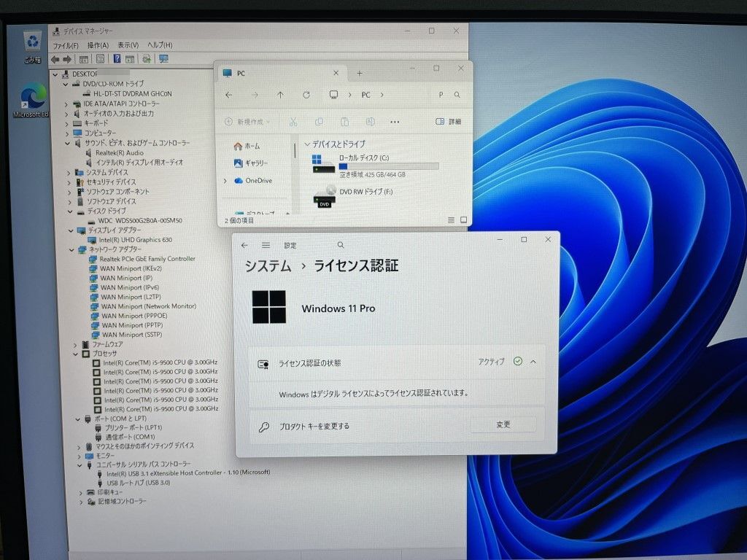Click the Settings search magnifier icon

(x=341, y=245)
